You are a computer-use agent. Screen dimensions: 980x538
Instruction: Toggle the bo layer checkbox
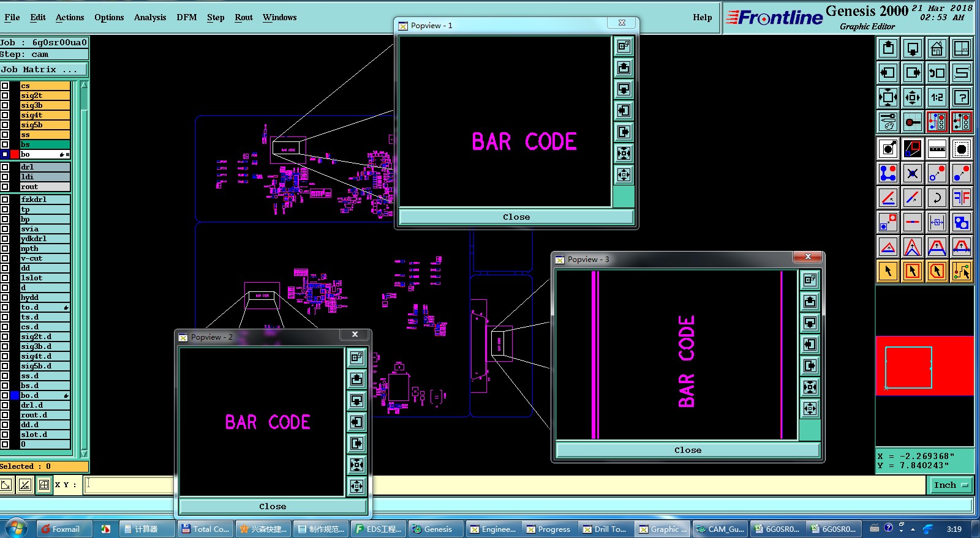click(5, 154)
